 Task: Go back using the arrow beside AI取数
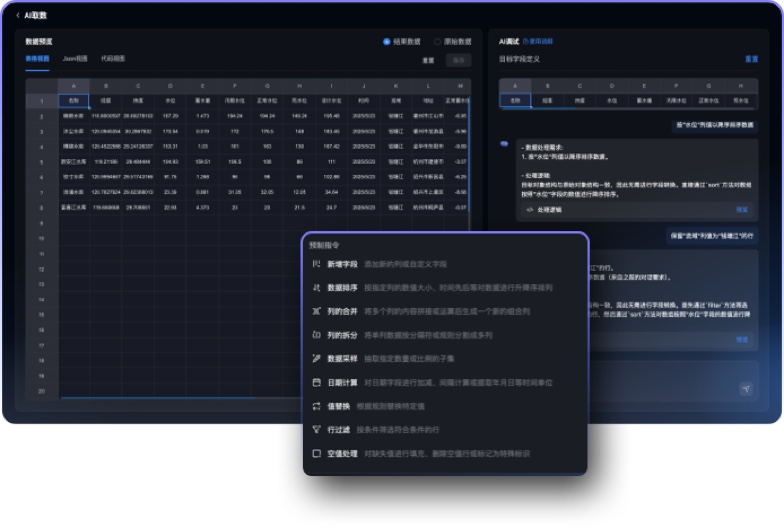coord(18,16)
